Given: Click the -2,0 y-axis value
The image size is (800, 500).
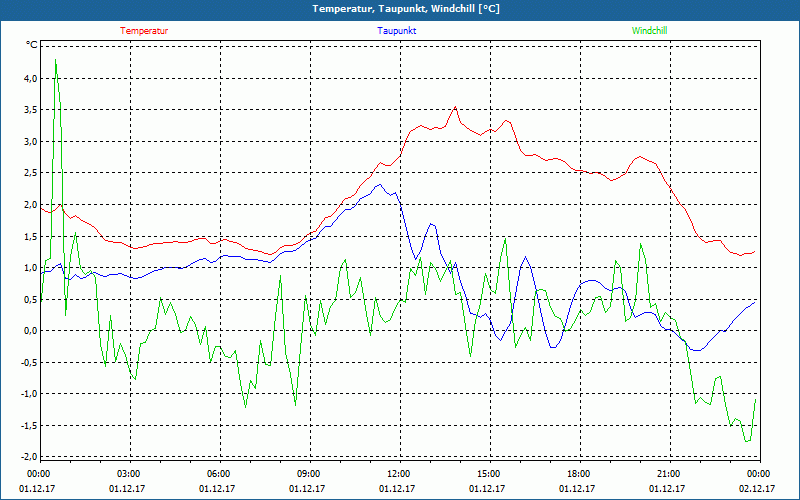Looking at the screenshot, I should (28, 457).
